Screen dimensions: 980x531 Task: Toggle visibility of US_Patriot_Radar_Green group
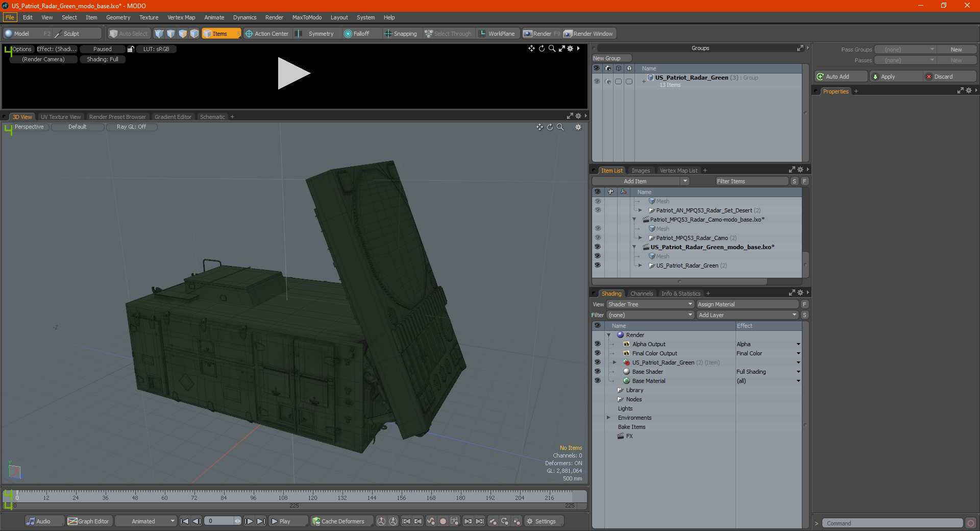[597, 81]
